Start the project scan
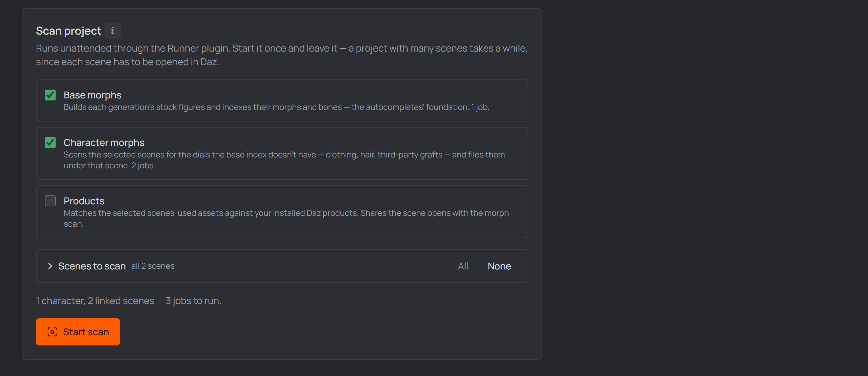Screen dimensions: 868x376 point(78,332)
